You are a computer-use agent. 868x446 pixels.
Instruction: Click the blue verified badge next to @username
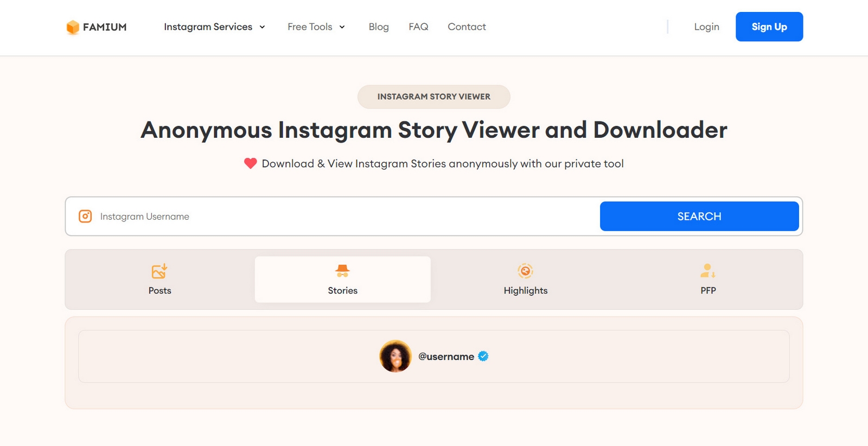point(483,356)
